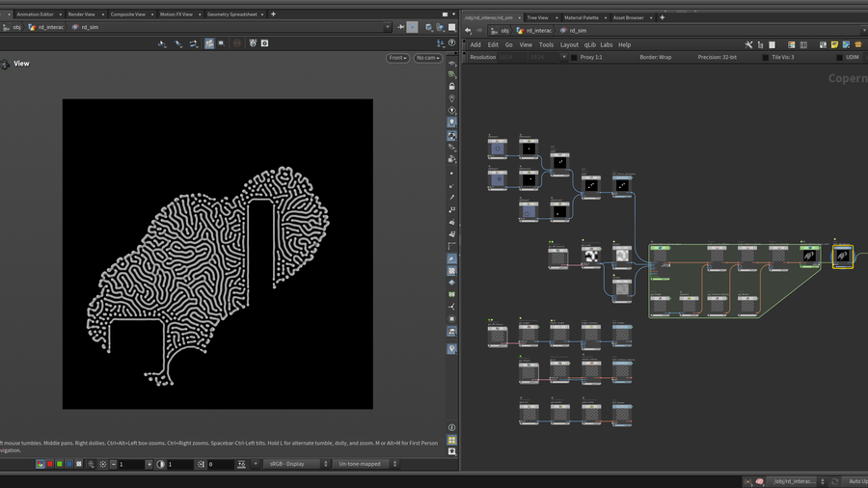
Task: Toggle the UDIM checkbox
Action: pos(839,58)
